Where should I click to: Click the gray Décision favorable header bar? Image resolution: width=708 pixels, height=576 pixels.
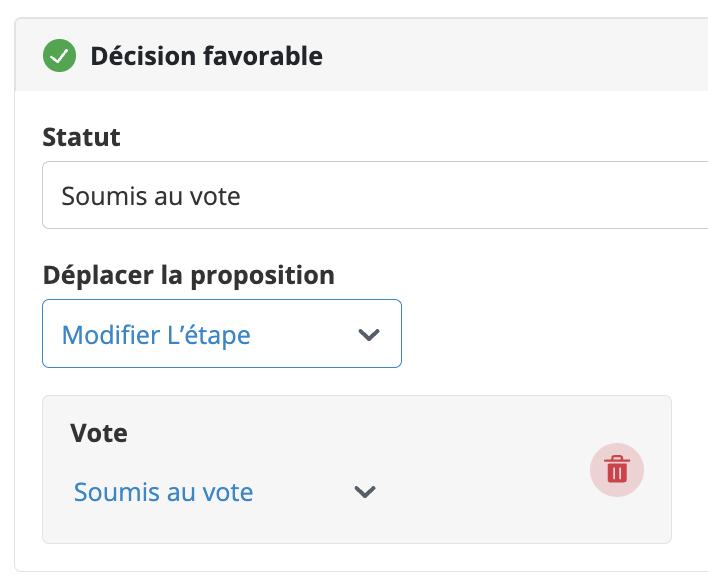tap(497, 56)
